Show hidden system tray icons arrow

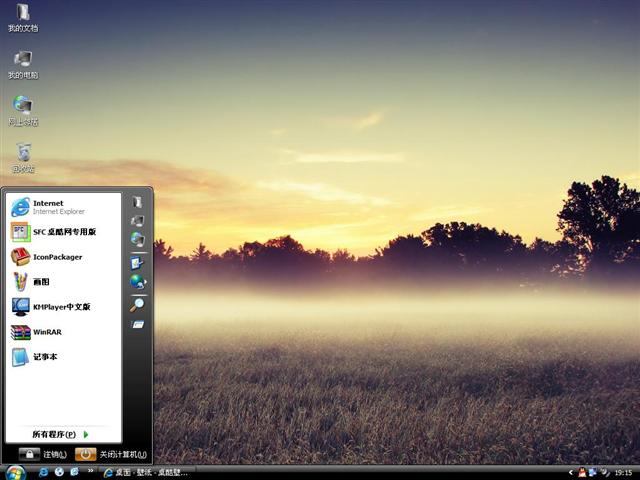(571, 473)
